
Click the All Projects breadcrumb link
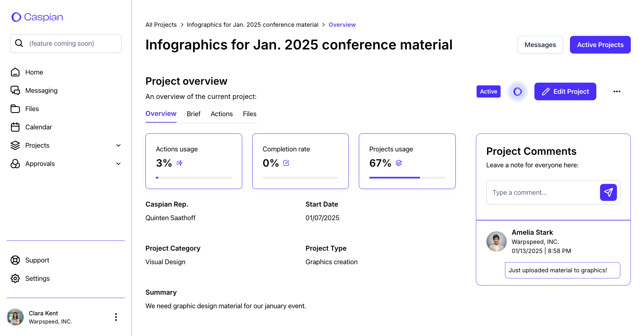(x=161, y=25)
